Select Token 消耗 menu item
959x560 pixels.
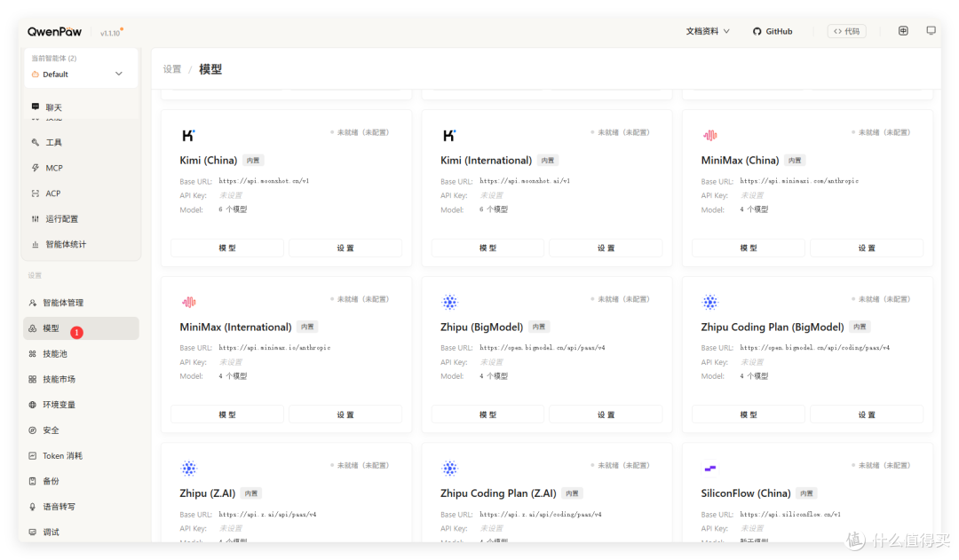click(x=62, y=455)
